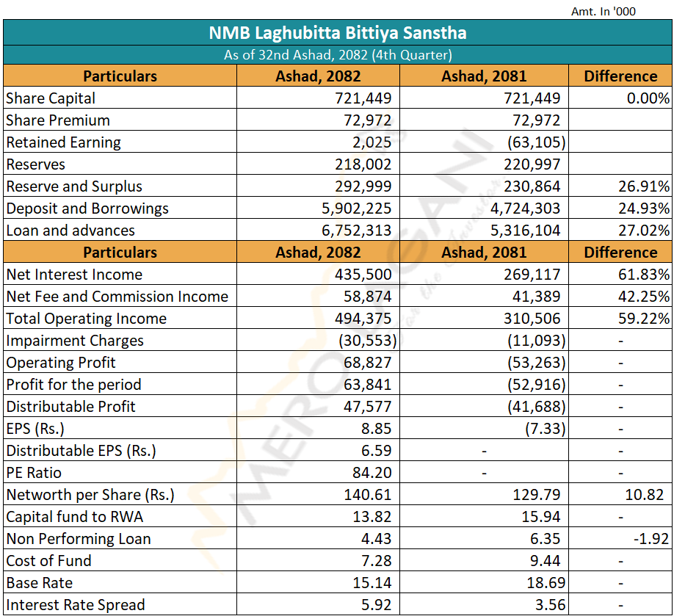The height and width of the screenshot is (616, 674).
Task: Select 'Profit for the period' label
Action: [x=73, y=384]
